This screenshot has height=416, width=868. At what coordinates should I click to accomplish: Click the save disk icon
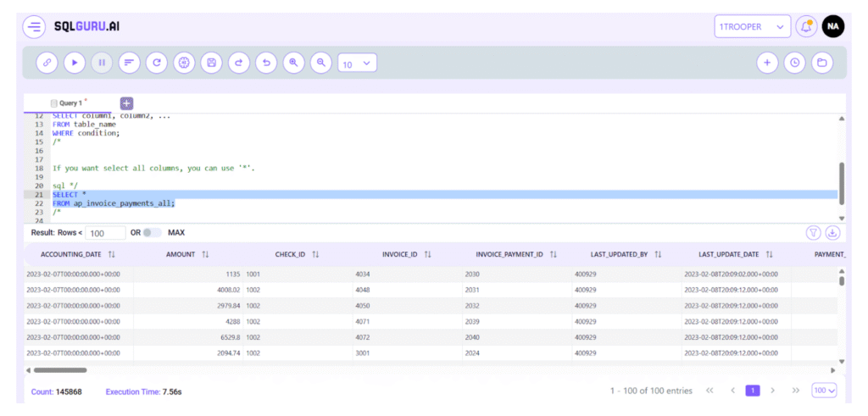211,63
